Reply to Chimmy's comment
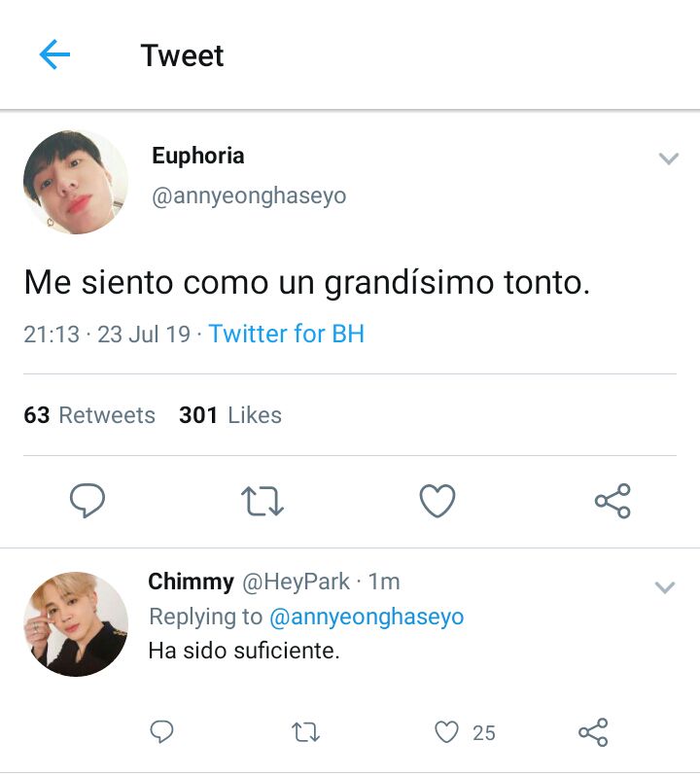 point(161,732)
